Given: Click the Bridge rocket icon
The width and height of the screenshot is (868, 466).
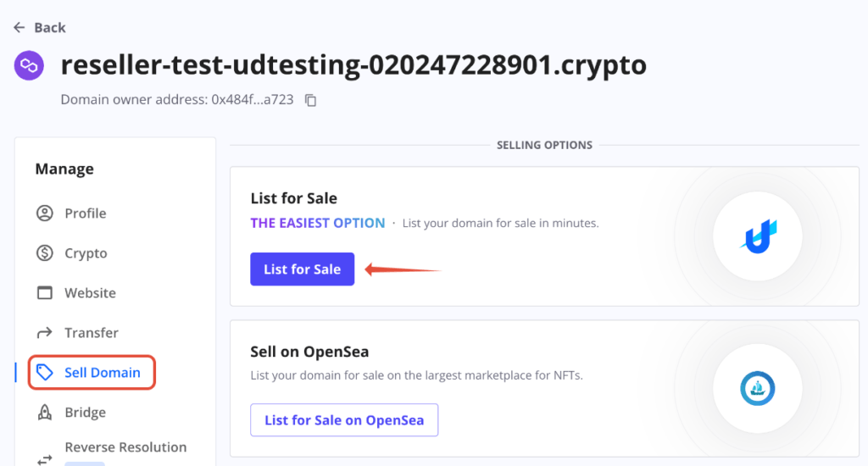Looking at the screenshot, I should tap(45, 413).
